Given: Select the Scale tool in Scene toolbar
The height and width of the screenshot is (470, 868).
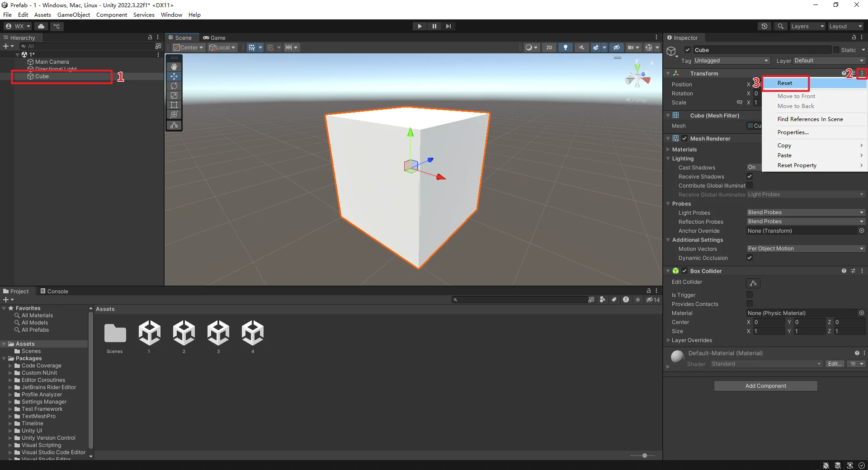Looking at the screenshot, I should click(174, 95).
